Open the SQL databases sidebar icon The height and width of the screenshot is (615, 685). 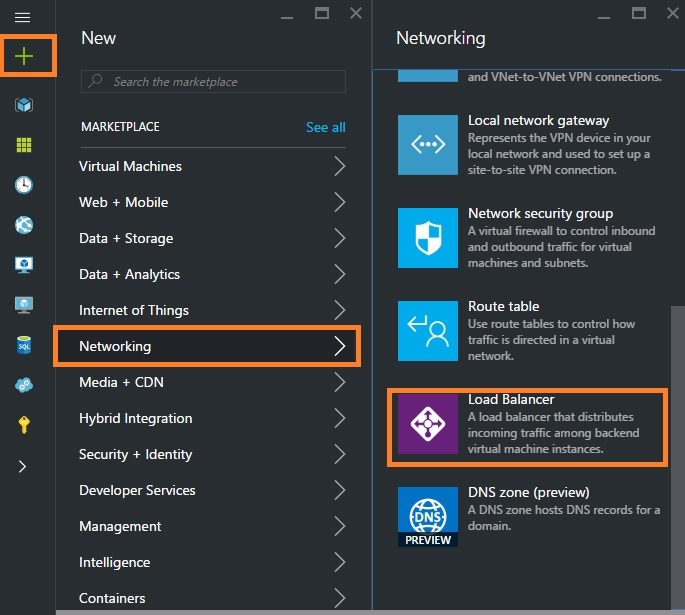[x=24, y=345]
